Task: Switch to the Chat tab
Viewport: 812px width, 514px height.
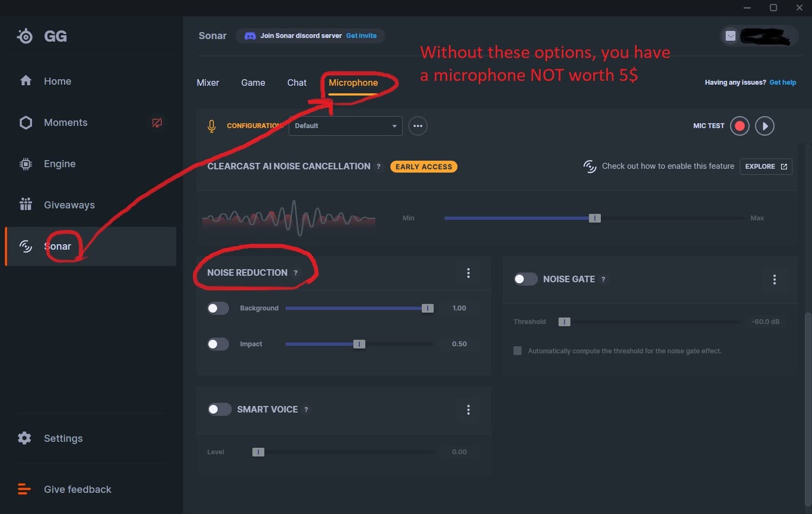Action: point(297,83)
